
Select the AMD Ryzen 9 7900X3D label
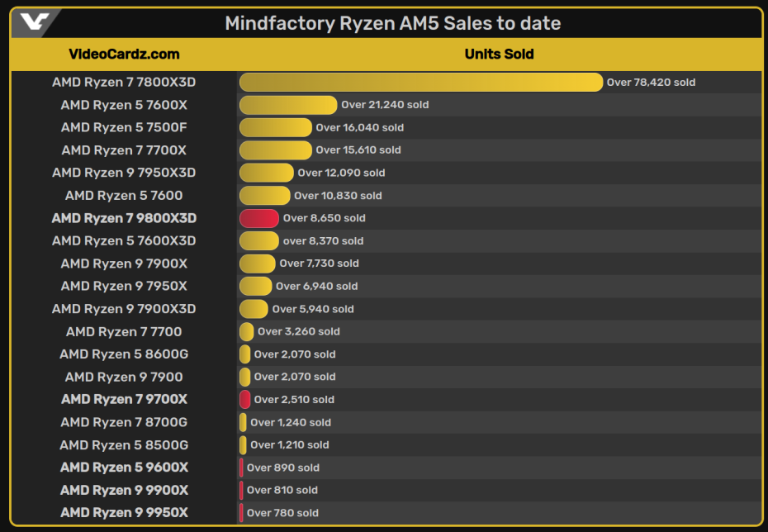tap(124, 309)
